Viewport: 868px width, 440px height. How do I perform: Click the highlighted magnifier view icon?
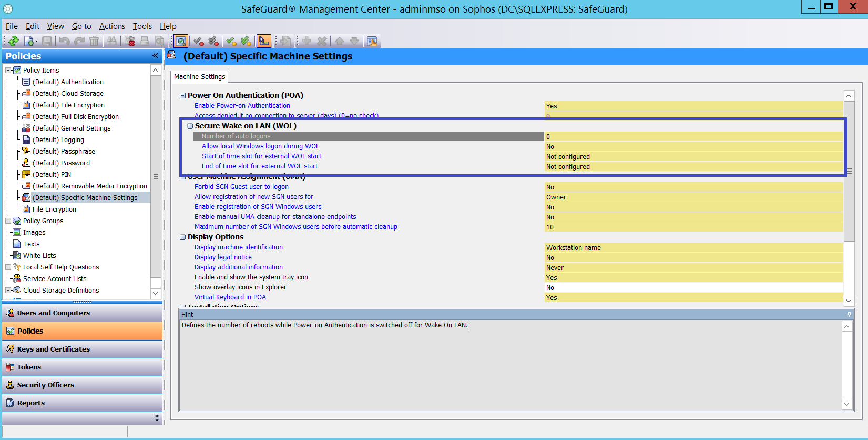(181, 41)
